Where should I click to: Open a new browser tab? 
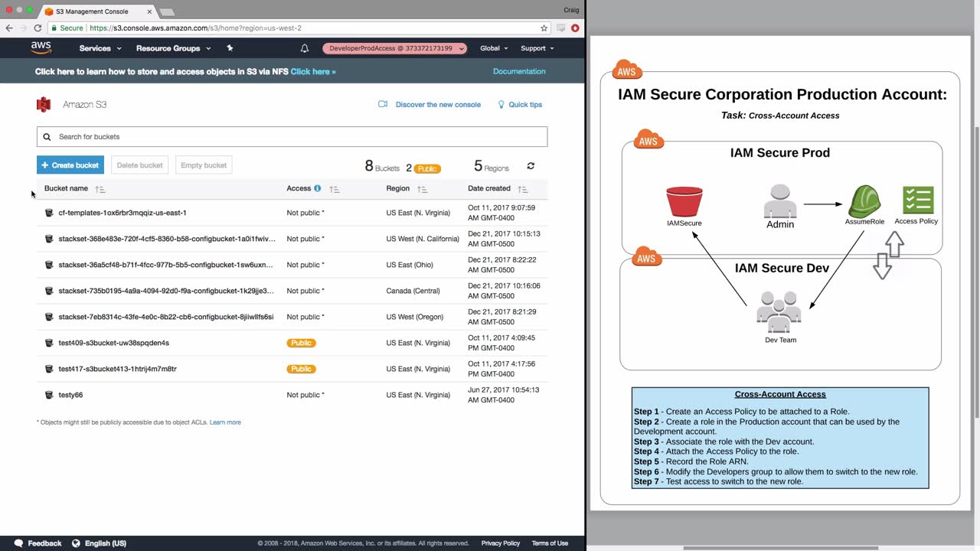coord(166,12)
